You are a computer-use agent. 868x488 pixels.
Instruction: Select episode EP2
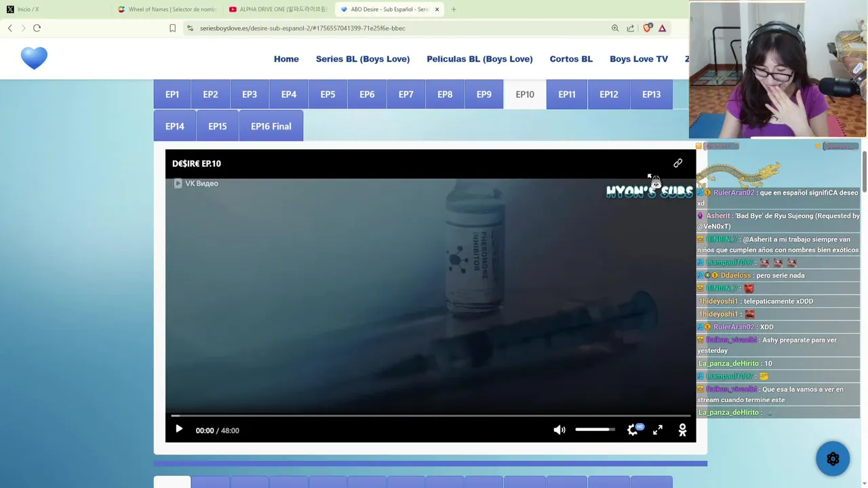210,94
